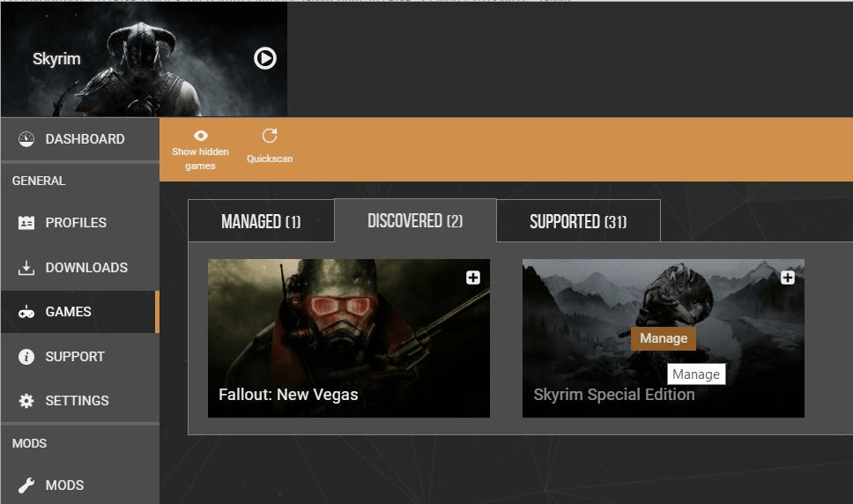Click plus icon on Fallout: New Vegas card
Screen dimensions: 853x504
472,278
